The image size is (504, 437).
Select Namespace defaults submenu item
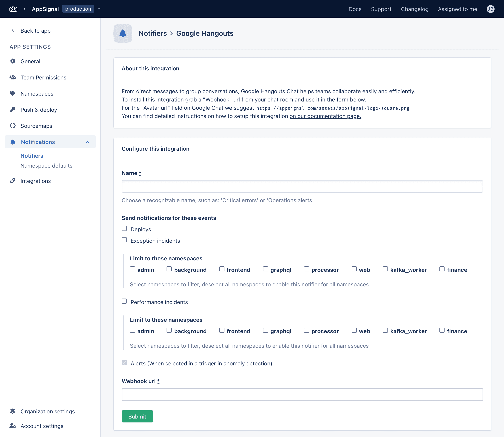(x=46, y=166)
